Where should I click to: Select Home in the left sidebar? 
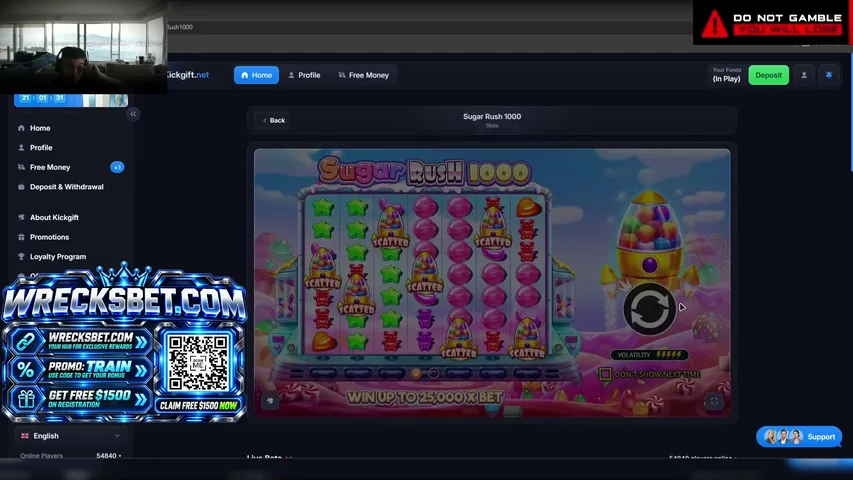(x=40, y=128)
